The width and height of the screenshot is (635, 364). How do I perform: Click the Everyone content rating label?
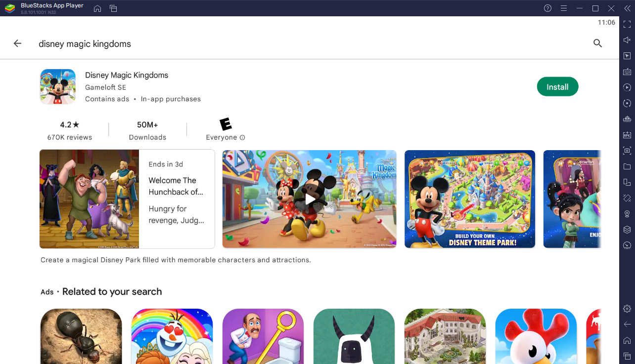point(222,137)
